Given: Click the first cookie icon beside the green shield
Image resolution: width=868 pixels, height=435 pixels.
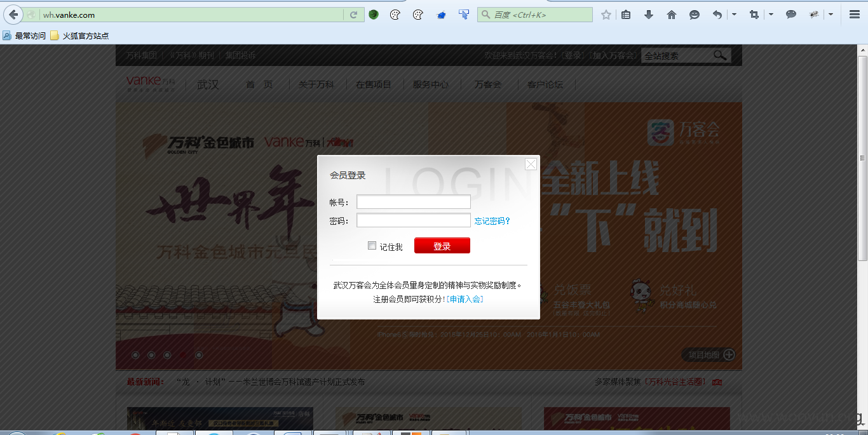Looking at the screenshot, I should click(395, 15).
